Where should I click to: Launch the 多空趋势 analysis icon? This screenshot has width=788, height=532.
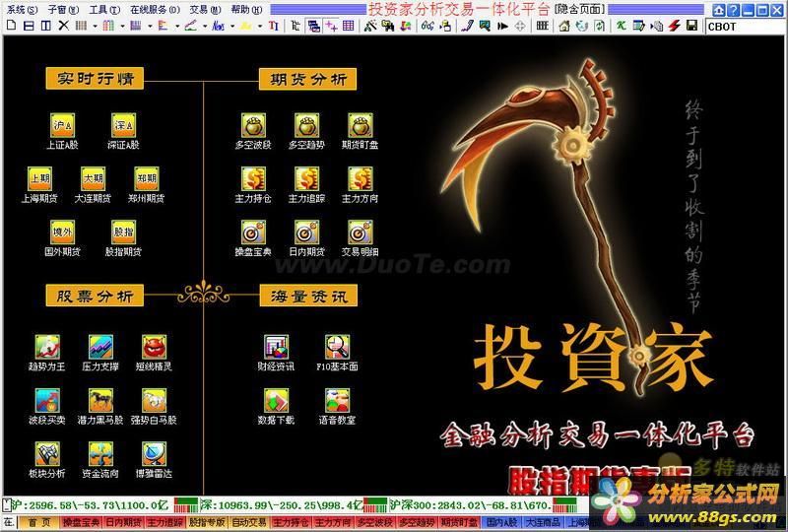point(306,126)
